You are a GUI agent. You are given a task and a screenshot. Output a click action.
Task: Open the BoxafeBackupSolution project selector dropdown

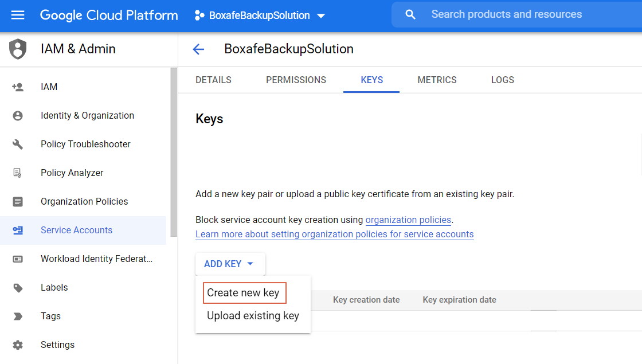[260, 15]
